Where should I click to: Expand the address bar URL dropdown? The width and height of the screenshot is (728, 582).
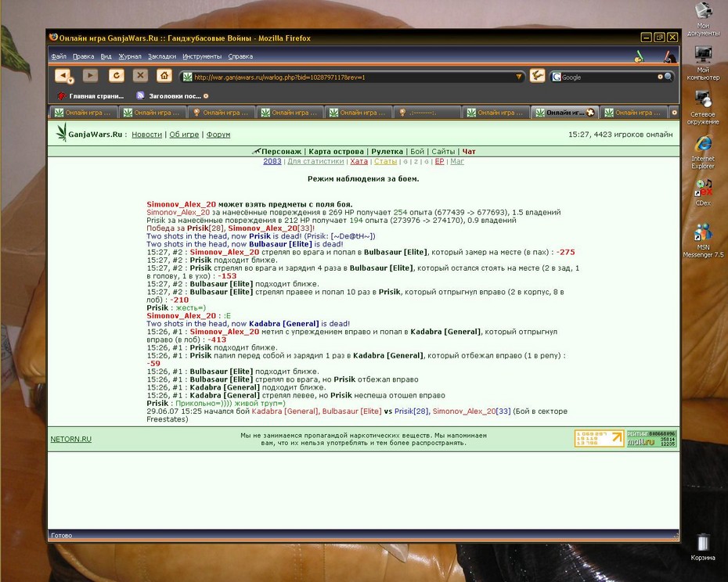(x=519, y=77)
